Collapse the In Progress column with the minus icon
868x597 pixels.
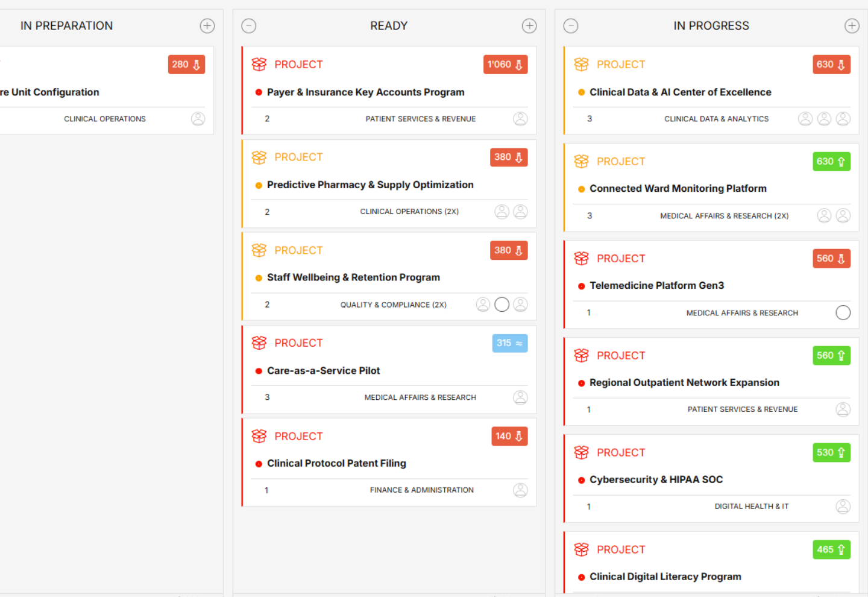tap(571, 26)
